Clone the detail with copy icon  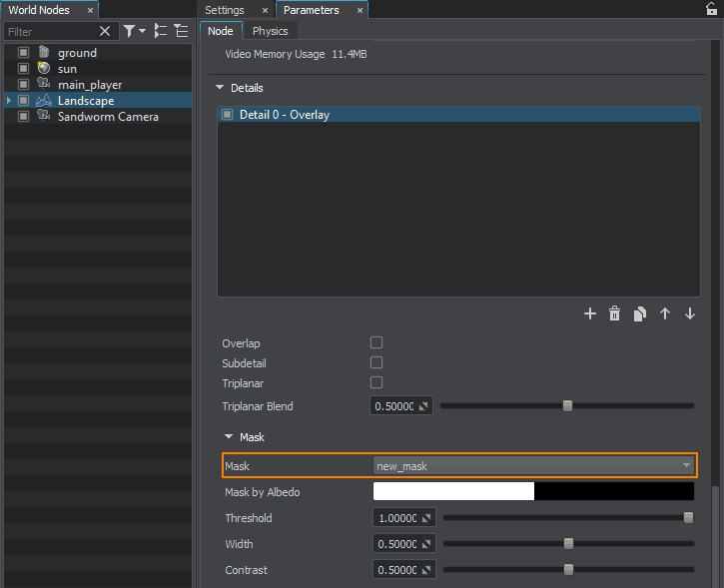click(640, 313)
